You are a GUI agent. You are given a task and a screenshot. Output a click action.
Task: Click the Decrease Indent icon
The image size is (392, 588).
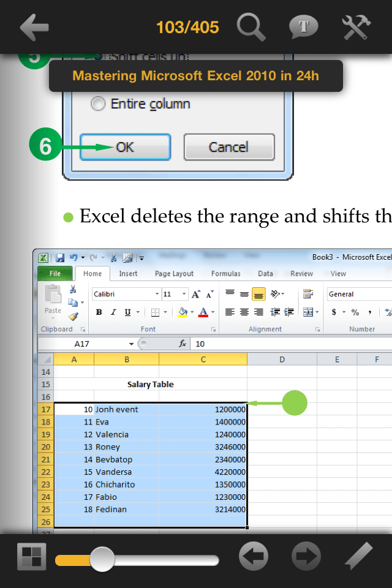[275, 312]
